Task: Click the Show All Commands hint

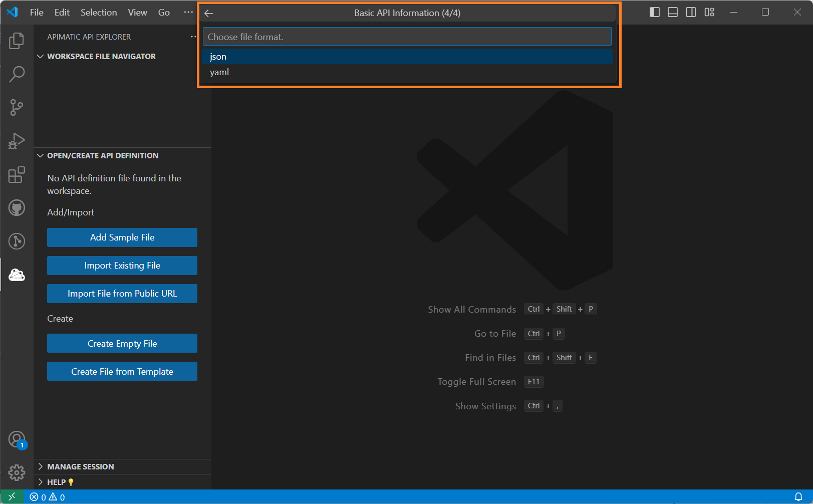Action: point(472,310)
